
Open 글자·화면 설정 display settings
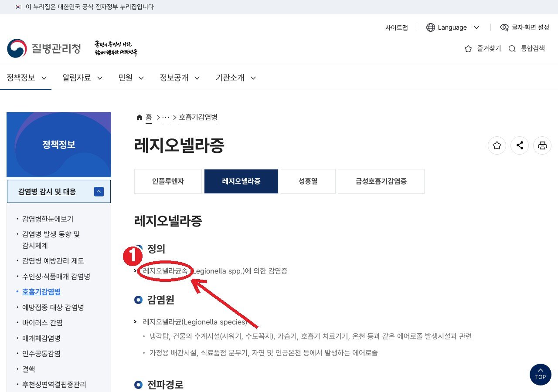tap(524, 27)
